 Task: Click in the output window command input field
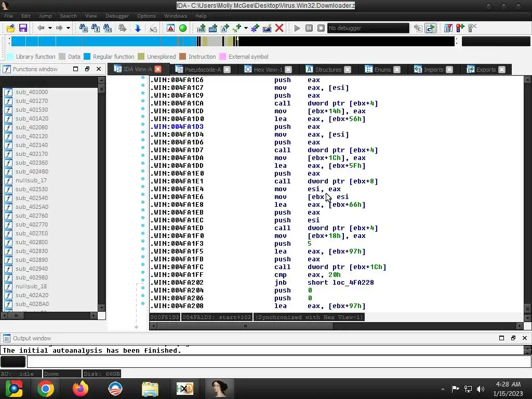[x=279, y=362]
